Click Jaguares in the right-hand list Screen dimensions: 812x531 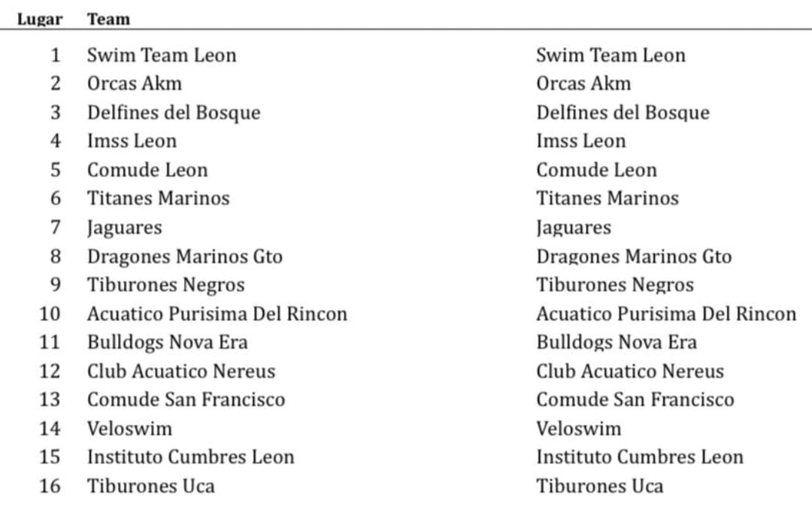click(x=574, y=227)
